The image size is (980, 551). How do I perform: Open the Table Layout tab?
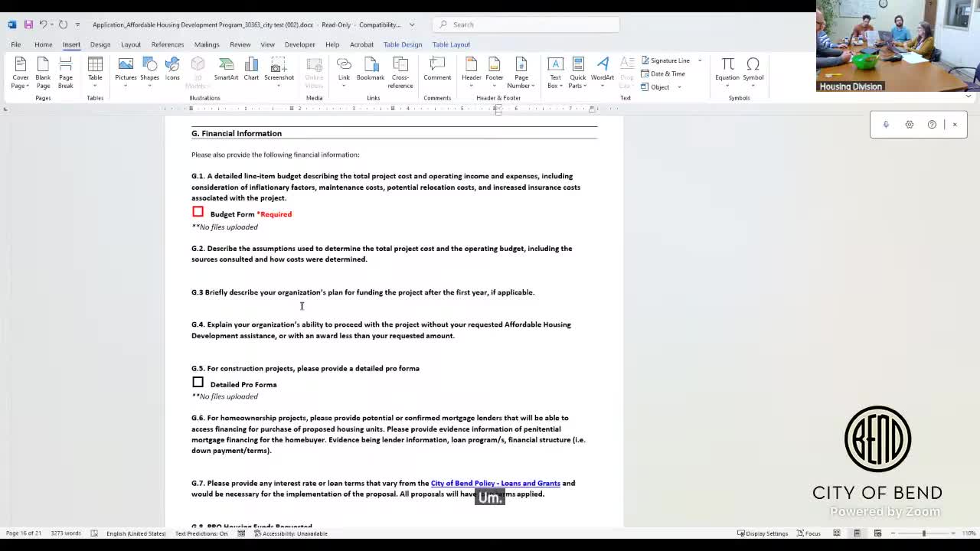(451, 44)
